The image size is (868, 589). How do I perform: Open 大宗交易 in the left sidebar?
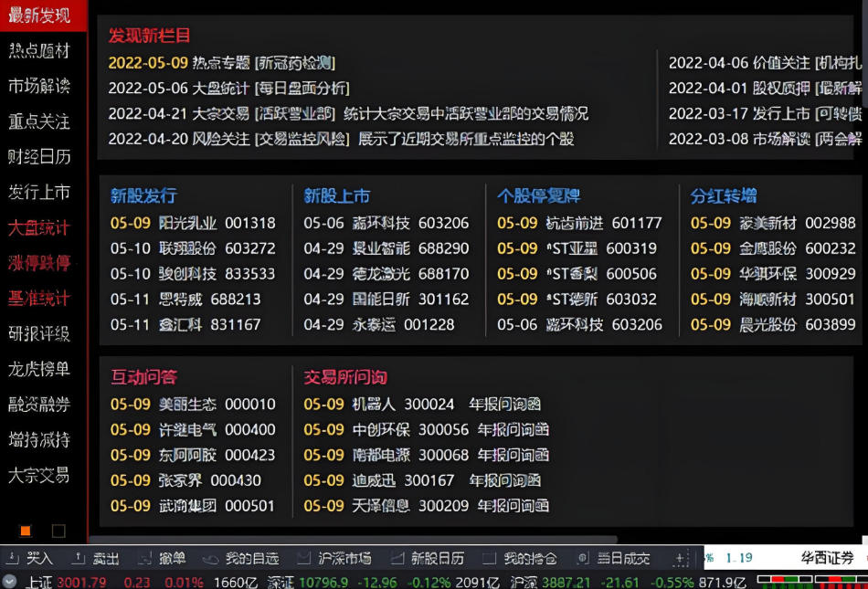point(39,475)
